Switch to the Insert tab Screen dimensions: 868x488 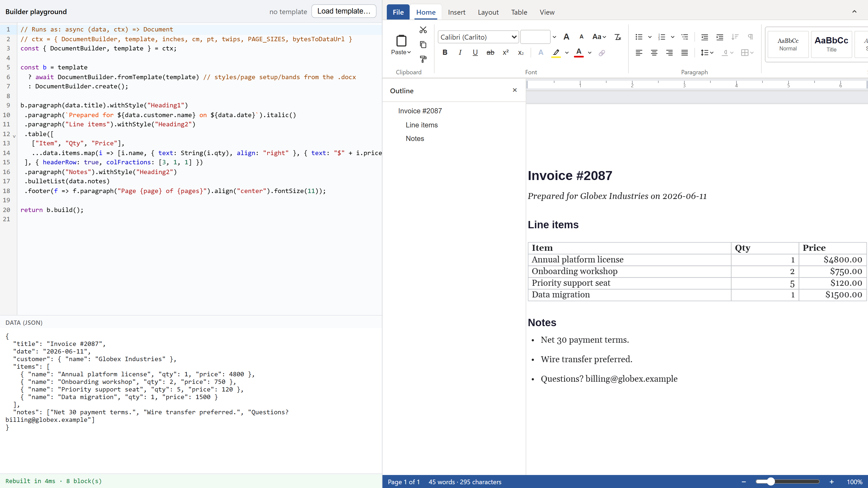point(457,12)
